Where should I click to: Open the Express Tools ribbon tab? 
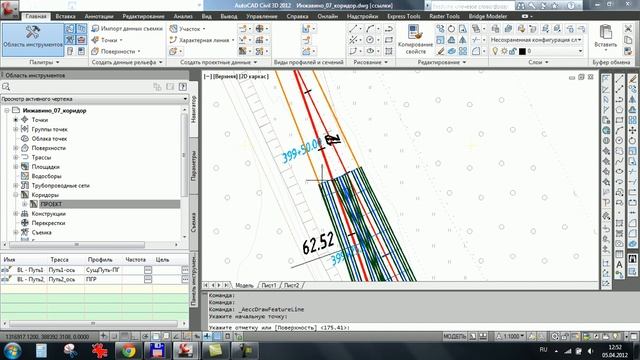click(x=404, y=16)
